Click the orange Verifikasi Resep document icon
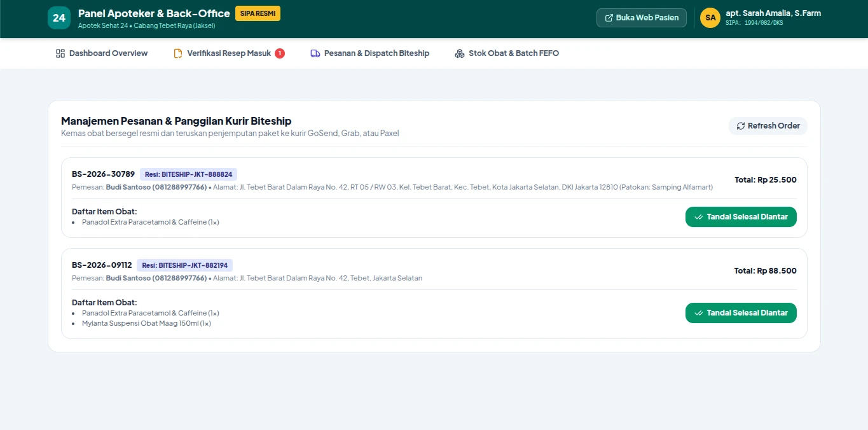 pos(178,53)
